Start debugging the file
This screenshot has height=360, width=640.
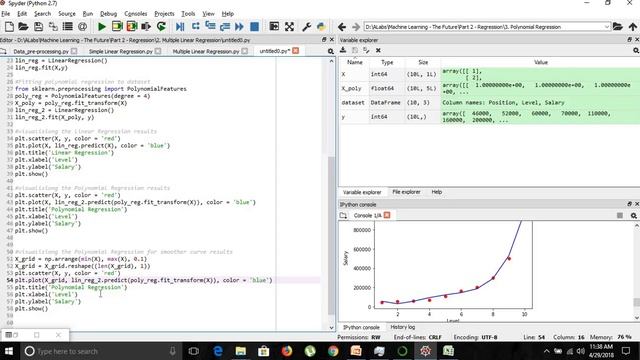click(180, 27)
